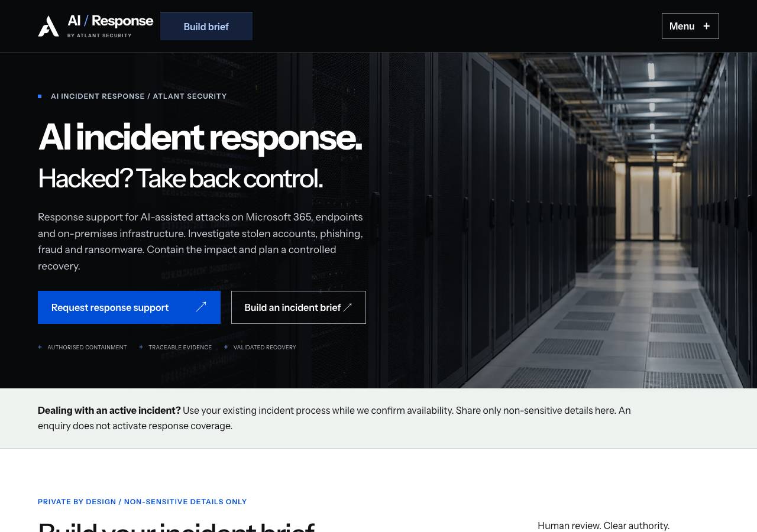Click 'Dealing with an active incident?' notice text
The height and width of the screenshot is (532, 757).
click(109, 410)
